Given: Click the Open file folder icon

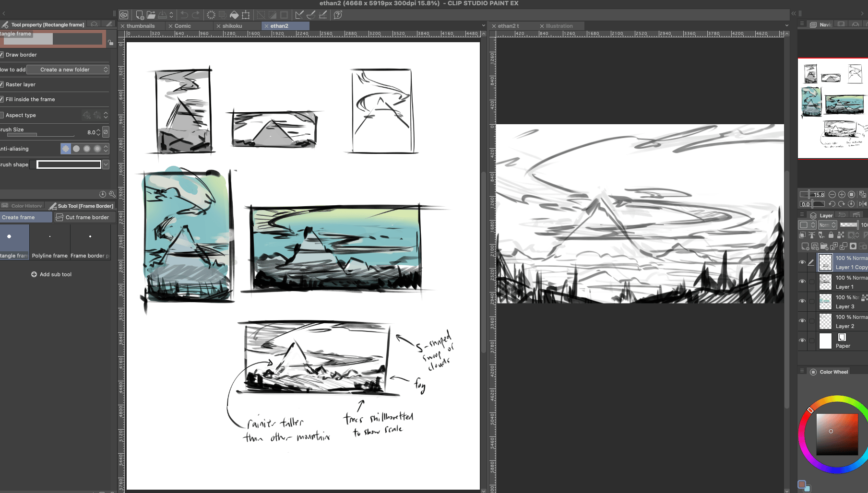Looking at the screenshot, I should coord(151,15).
